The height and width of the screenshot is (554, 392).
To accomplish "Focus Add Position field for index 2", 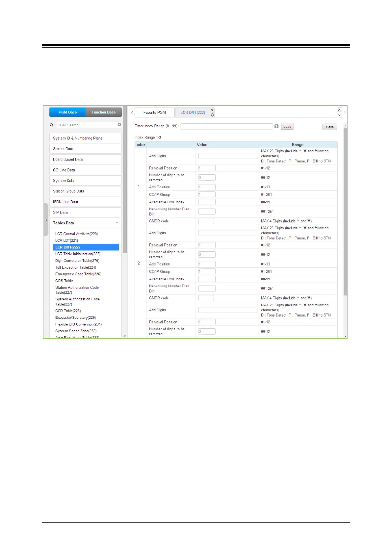I will [207, 264].
